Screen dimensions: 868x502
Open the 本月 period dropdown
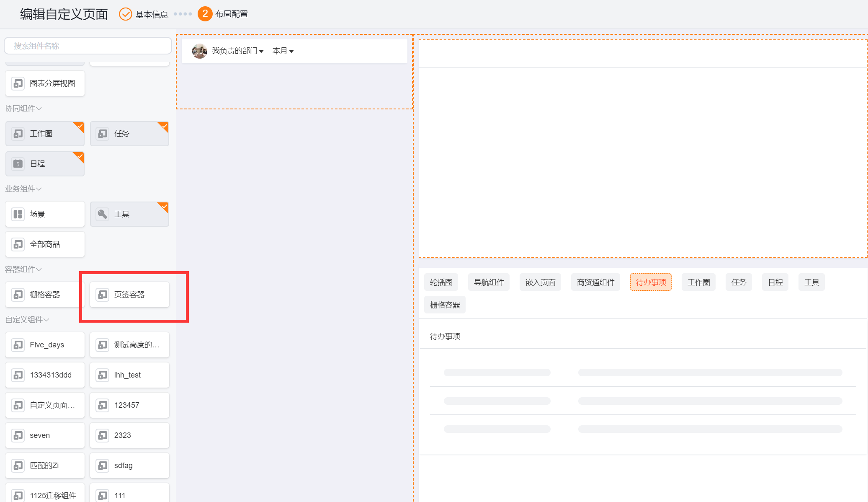click(283, 51)
